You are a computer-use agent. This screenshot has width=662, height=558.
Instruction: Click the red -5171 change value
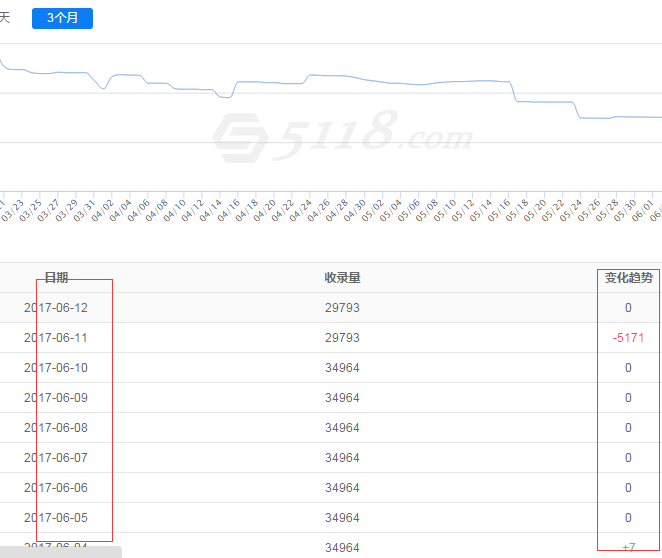click(628, 338)
